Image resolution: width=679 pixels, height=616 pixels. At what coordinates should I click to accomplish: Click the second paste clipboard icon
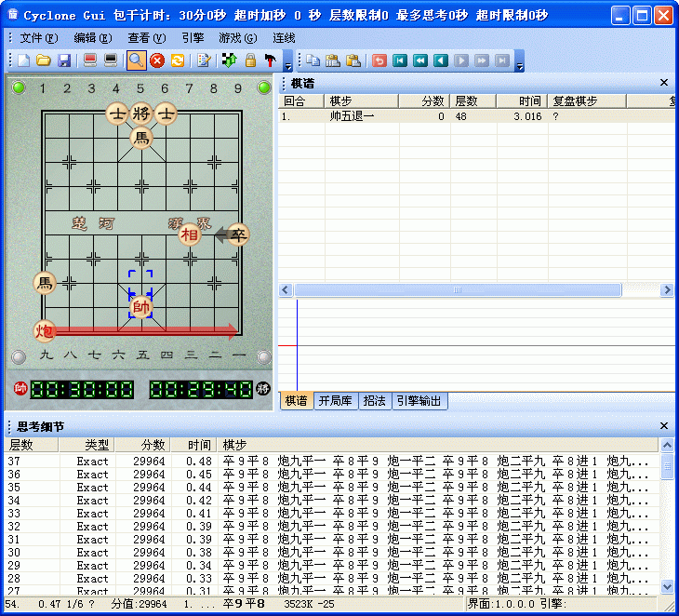pos(353,60)
